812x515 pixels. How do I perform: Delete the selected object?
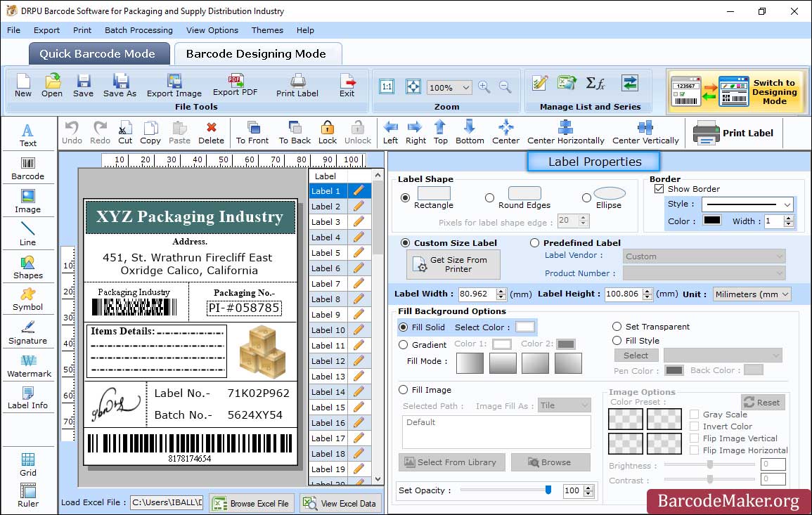point(212,133)
